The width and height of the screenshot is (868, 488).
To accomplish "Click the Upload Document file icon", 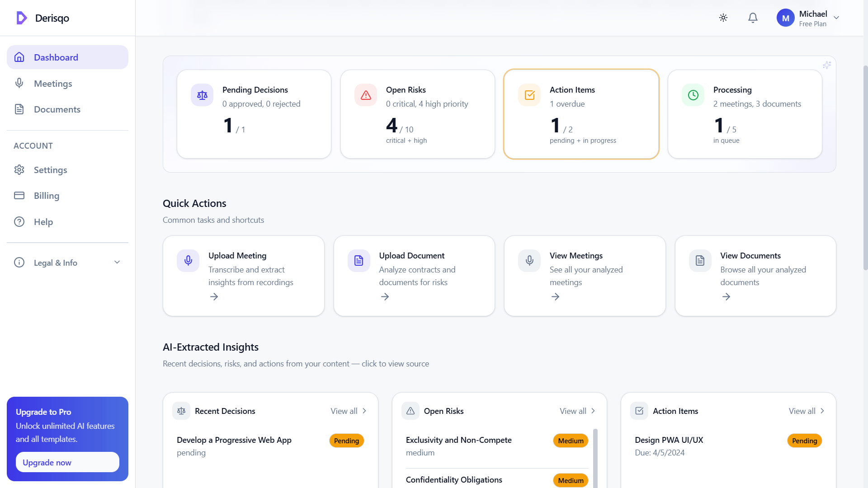I will click(359, 261).
